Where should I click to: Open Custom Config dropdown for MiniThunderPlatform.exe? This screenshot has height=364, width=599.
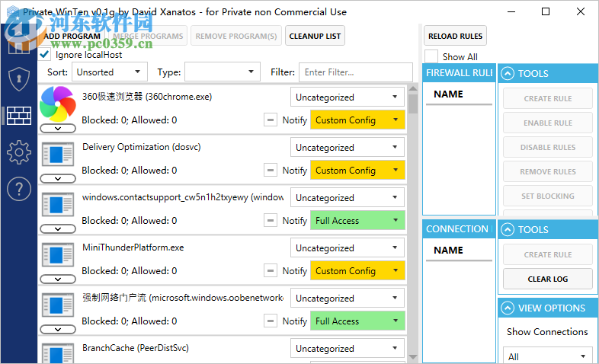coord(357,271)
